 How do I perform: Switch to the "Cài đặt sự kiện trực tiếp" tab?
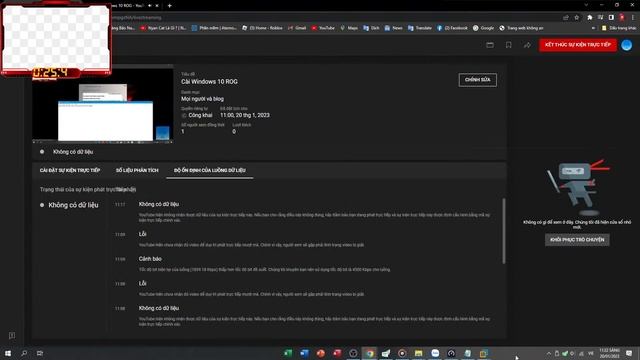70,170
